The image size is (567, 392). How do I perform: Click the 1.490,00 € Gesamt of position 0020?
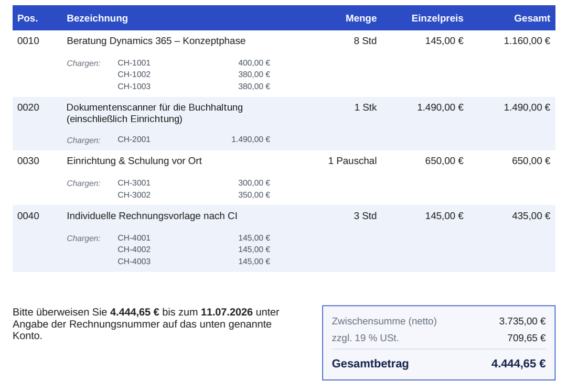(527, 107)
